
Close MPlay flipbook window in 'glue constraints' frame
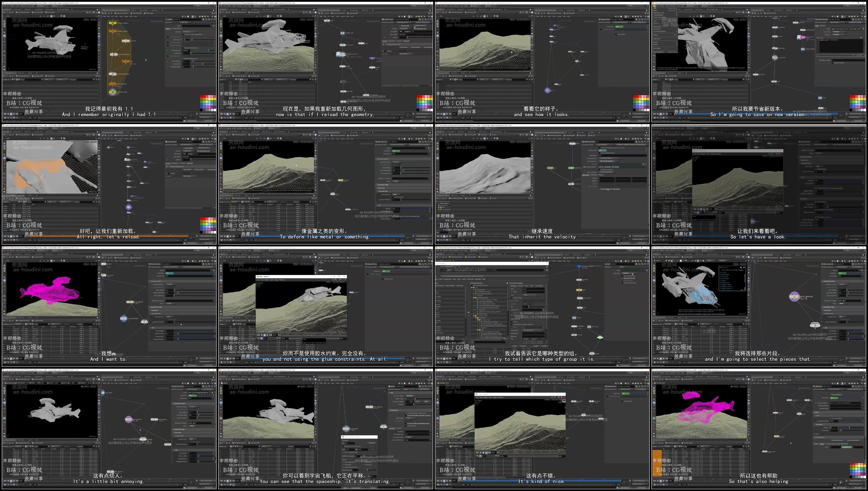(344, 276)
